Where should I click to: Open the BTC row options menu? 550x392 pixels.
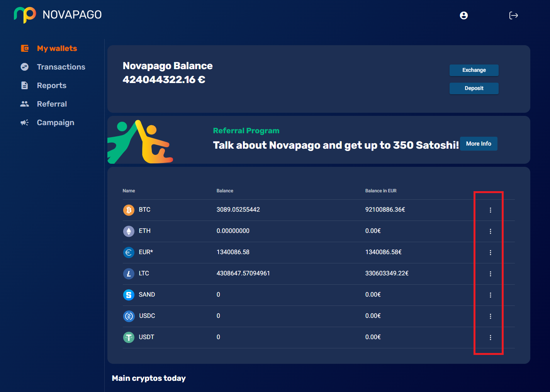pyautogui.click(x=491, y=210)
